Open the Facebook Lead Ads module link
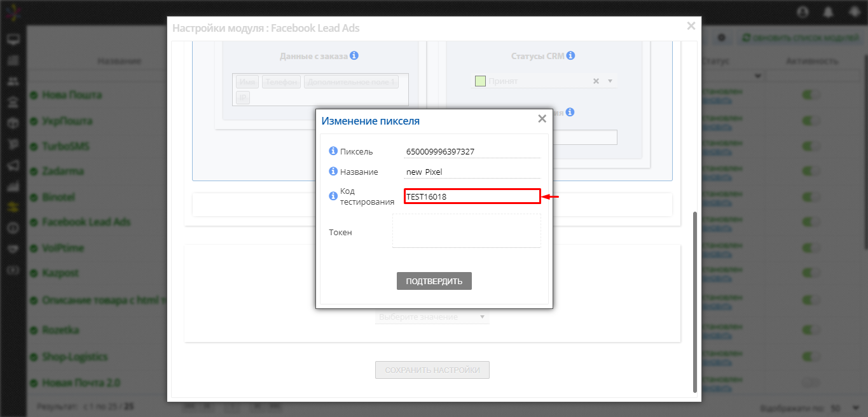The image size is (868, 417). [x=86, y=222]
